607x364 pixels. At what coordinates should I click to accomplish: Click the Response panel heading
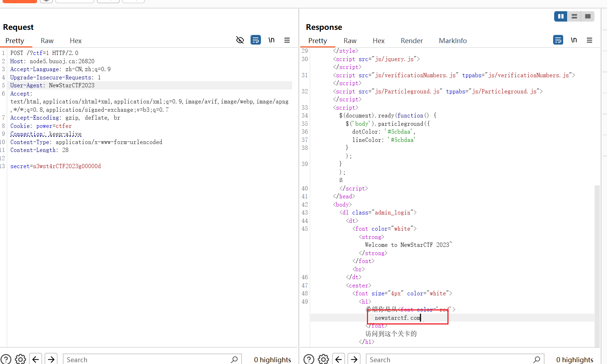[324, 27]
